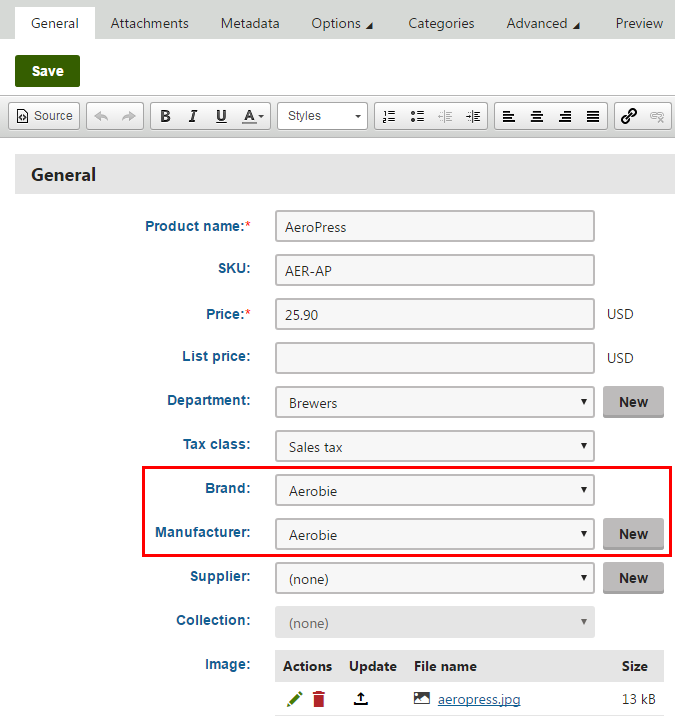Open the aeropress.jpg file link
This screenshot has height=725, width=675.
pos(479,699)
